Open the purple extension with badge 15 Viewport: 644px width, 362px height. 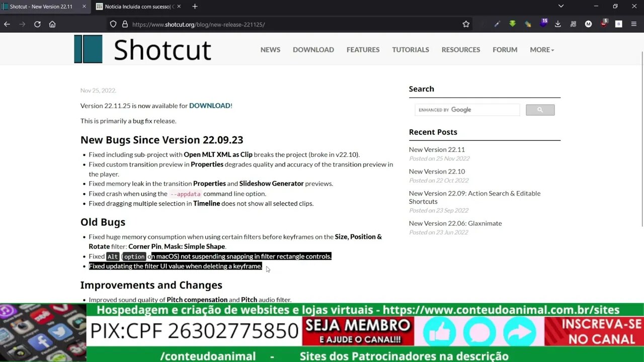543,23
